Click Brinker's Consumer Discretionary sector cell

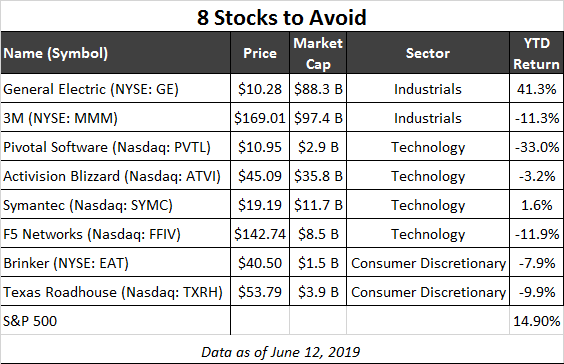(x=428, y=263)
